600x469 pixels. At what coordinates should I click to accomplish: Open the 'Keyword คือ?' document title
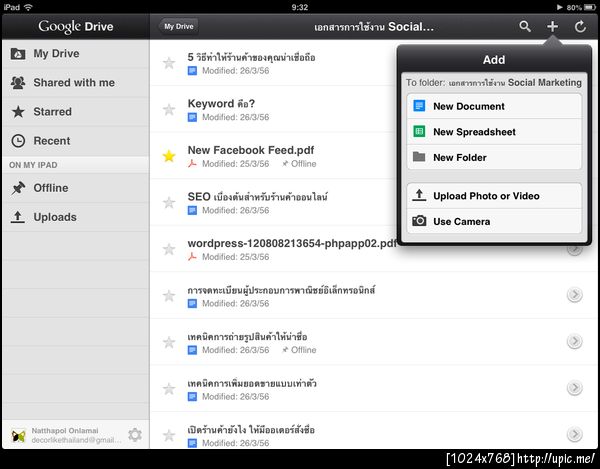(x=221, y=104)
